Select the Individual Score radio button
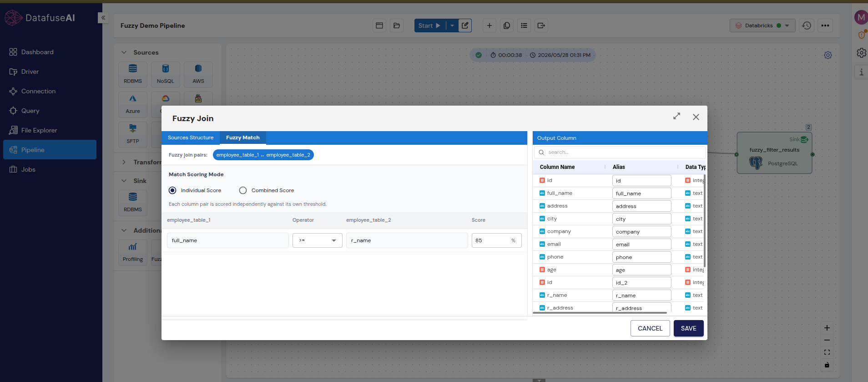 coord(172,190)
